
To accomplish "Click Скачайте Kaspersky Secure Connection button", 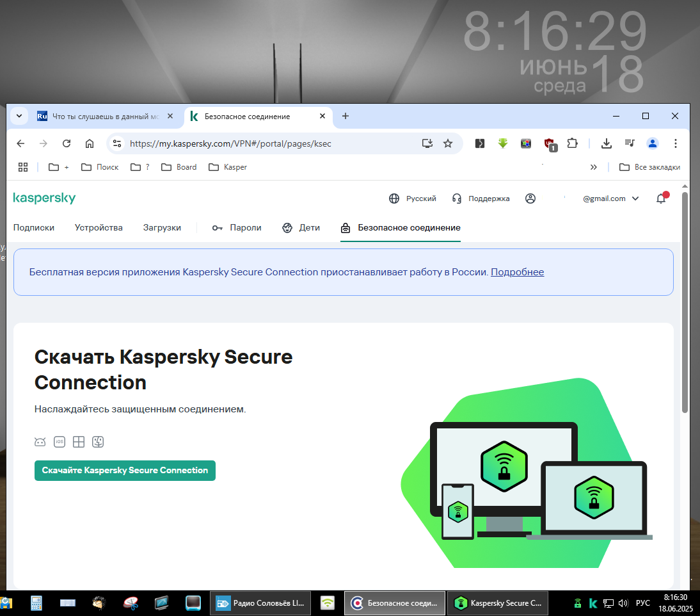I will click(x=125, y=471).
